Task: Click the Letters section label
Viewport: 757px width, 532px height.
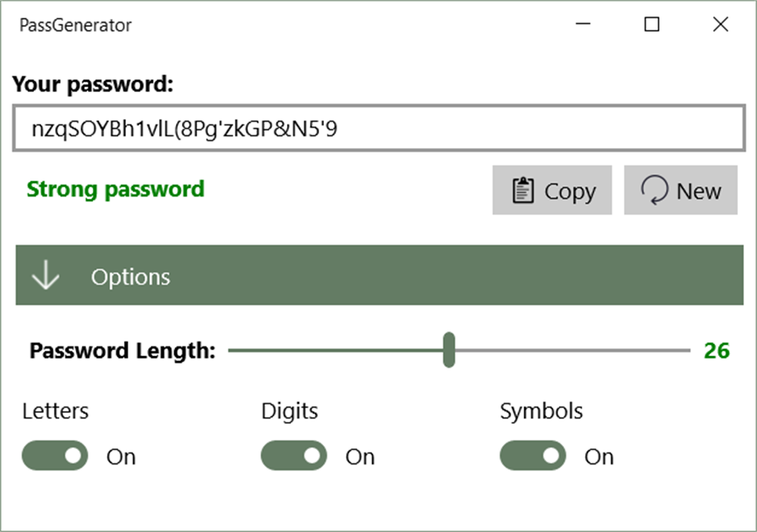Action: click(55, 410)
